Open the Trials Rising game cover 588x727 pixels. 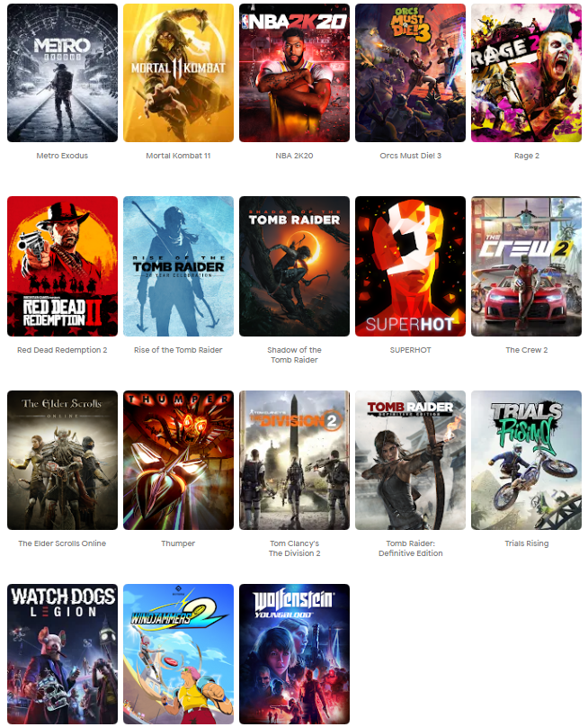[x=526, y=460]
